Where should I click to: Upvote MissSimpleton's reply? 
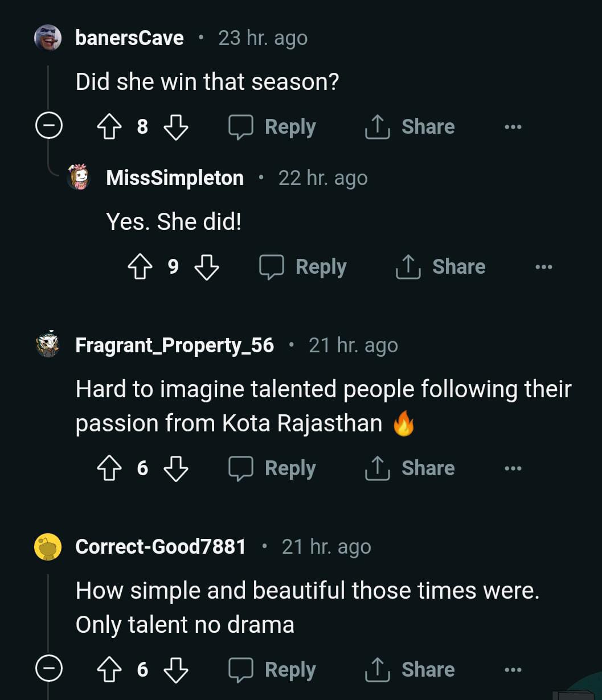(141, 267)
